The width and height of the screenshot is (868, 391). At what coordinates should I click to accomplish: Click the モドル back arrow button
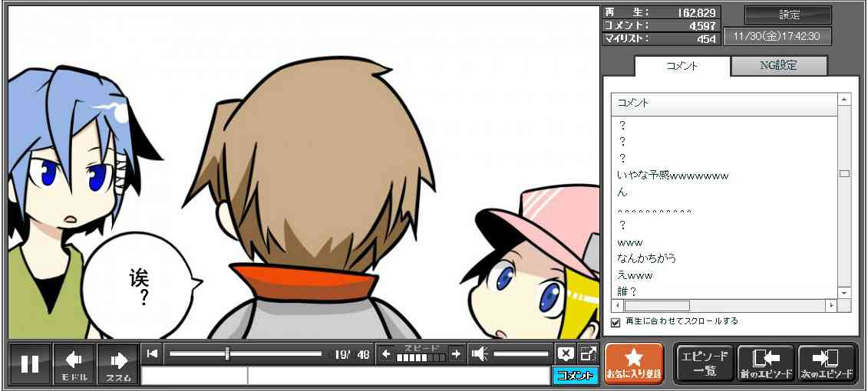click(74, 363)
